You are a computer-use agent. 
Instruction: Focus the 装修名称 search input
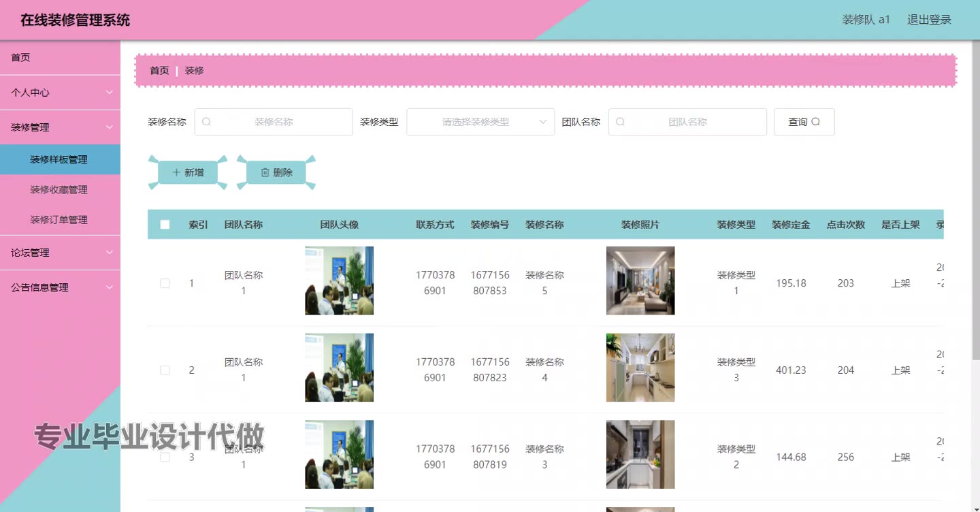click(274, 122)
